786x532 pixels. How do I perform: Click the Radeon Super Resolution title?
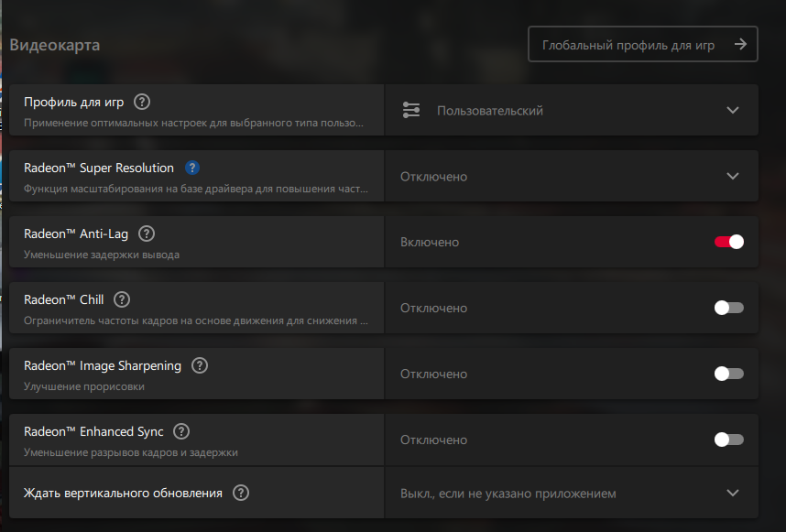pyautogui.click(x=99, y=168)
